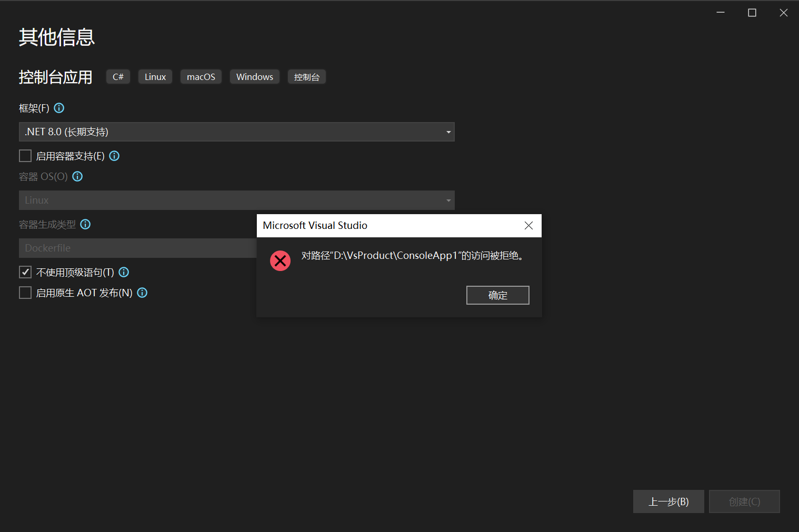This screenshot has height=532, width=799.
Task: Maximize the 其他信息 window
Action: [x=752, y=13]
